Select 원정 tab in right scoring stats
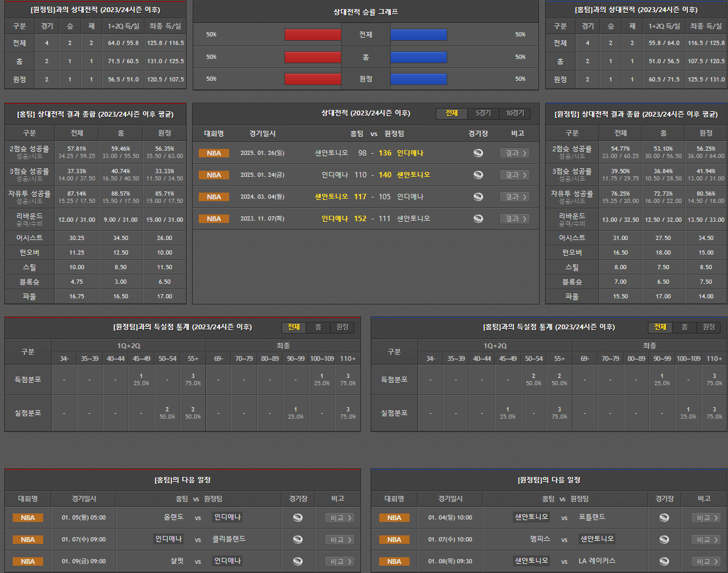 708,328
